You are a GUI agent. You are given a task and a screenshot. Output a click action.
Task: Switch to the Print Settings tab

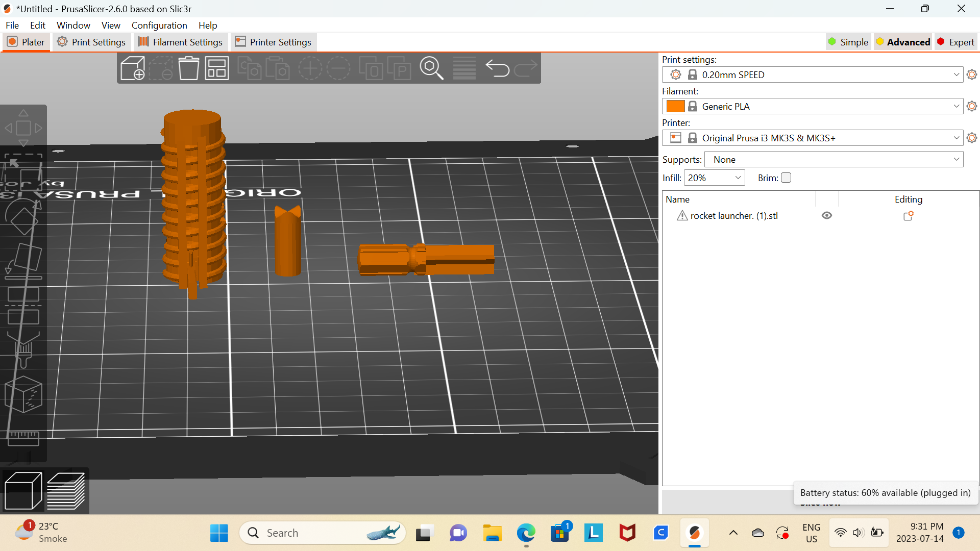click(91, 42)
